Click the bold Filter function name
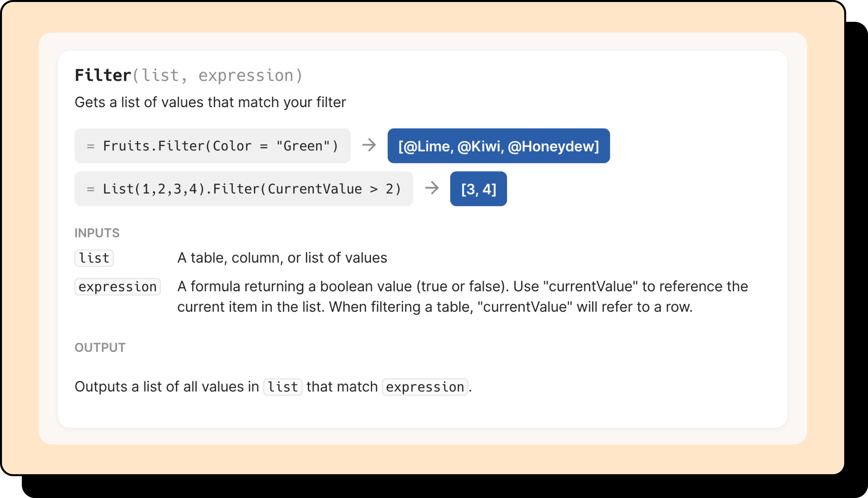 103,75
